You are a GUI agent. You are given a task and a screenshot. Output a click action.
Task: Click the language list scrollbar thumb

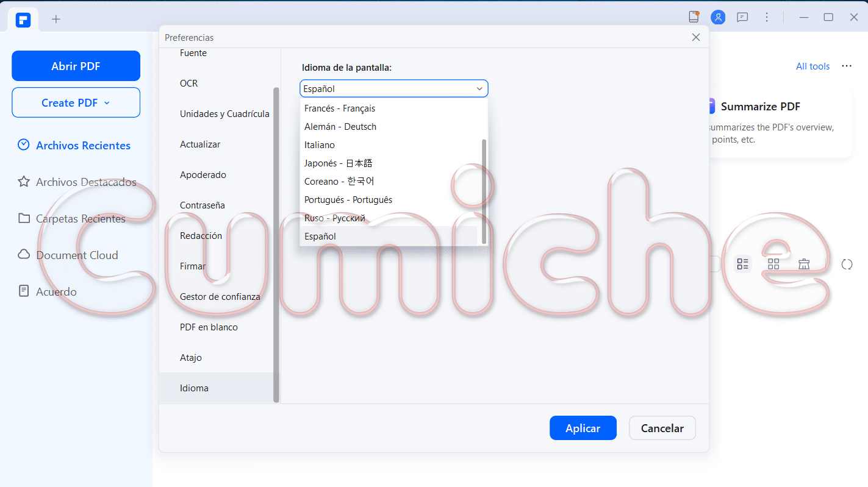[x=484, y=191]
